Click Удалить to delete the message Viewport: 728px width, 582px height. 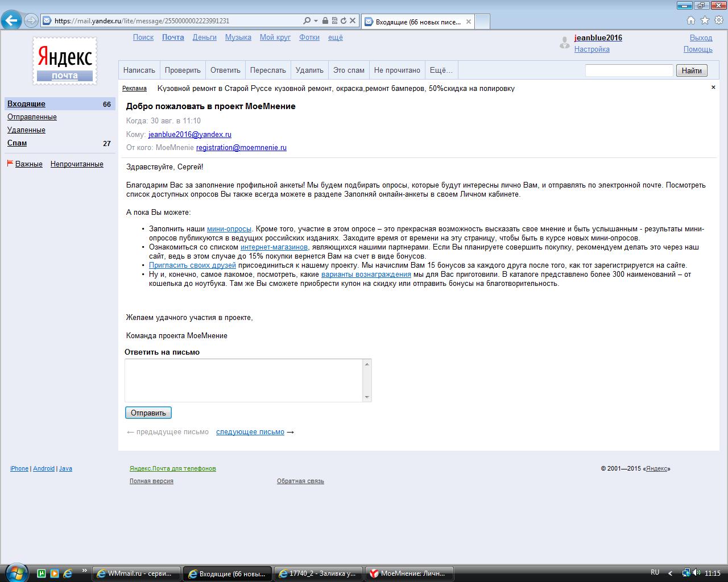[x=309, y=70]
